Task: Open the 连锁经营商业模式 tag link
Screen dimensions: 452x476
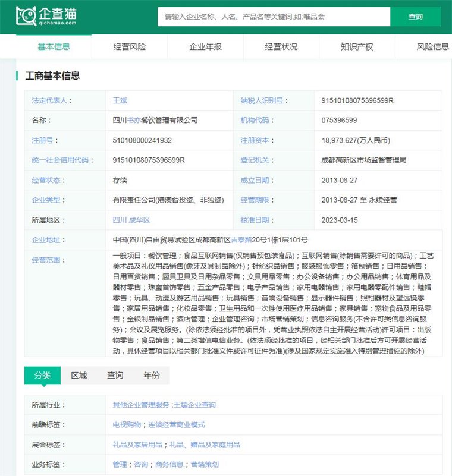Action: pos(176,424)
